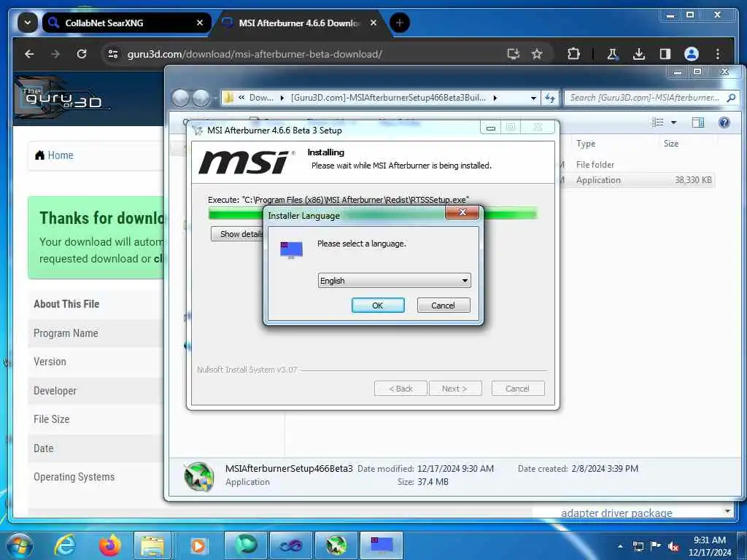Close the Installer Language dialog
747x560 pixels.
462,212
